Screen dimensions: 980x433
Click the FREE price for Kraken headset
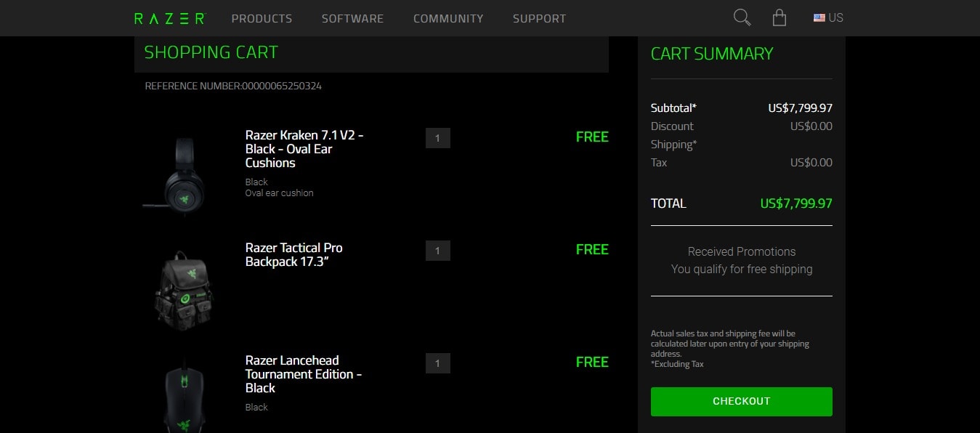tap(592, 137)
